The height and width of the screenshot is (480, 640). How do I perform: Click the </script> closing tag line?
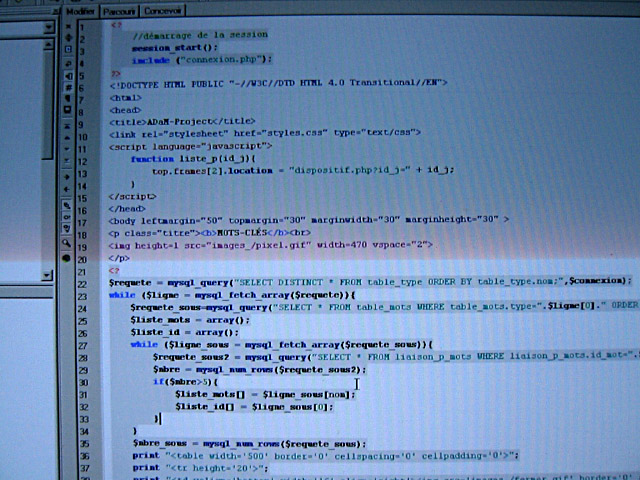(132, 196)
